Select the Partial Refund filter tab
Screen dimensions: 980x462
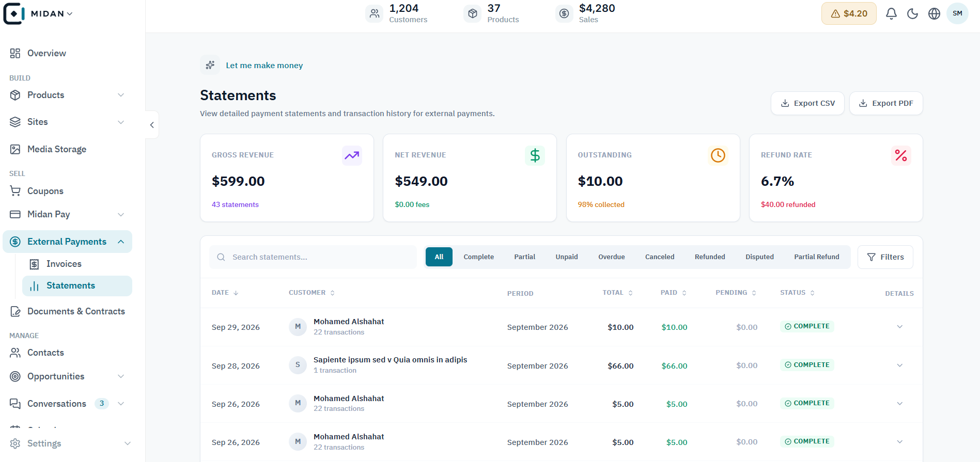click(817, 257)
